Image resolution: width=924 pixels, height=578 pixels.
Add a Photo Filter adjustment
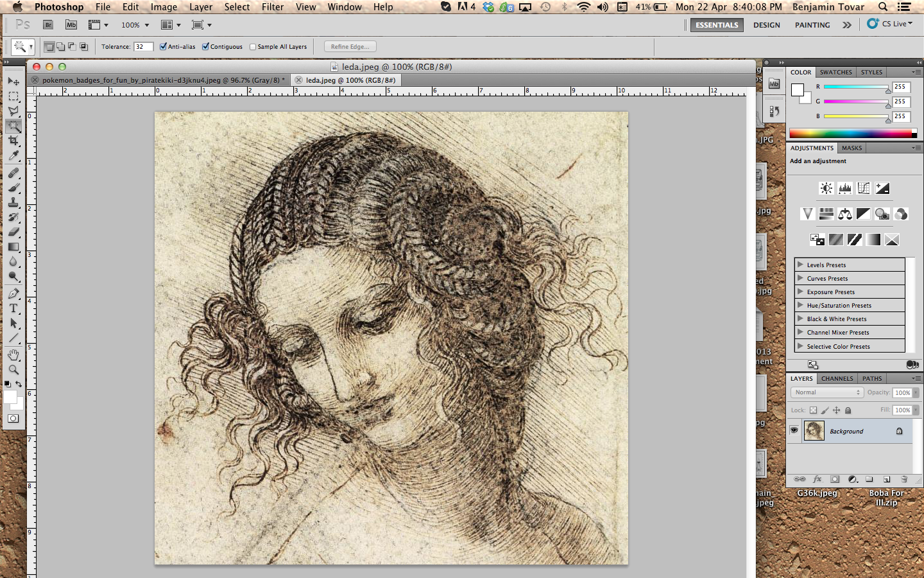pos(882,214)
